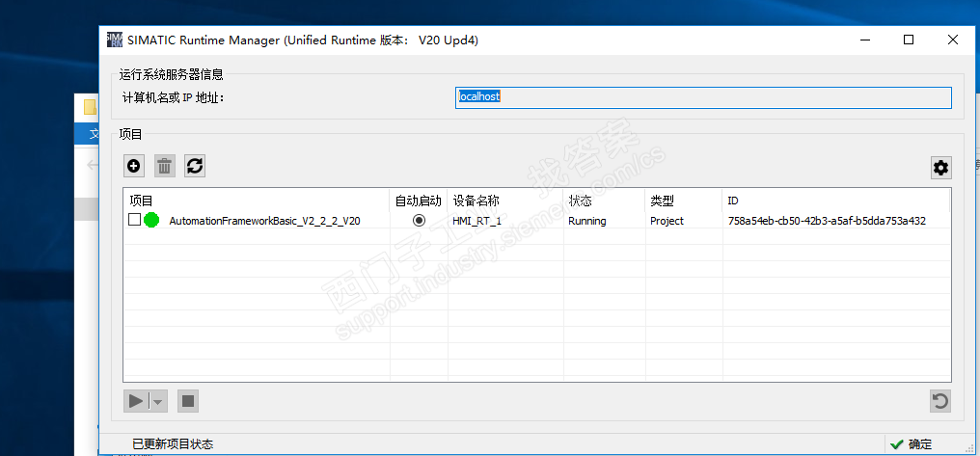Refresh the project list
This screenshot has width=980, height=456.
tap(195, 166)
